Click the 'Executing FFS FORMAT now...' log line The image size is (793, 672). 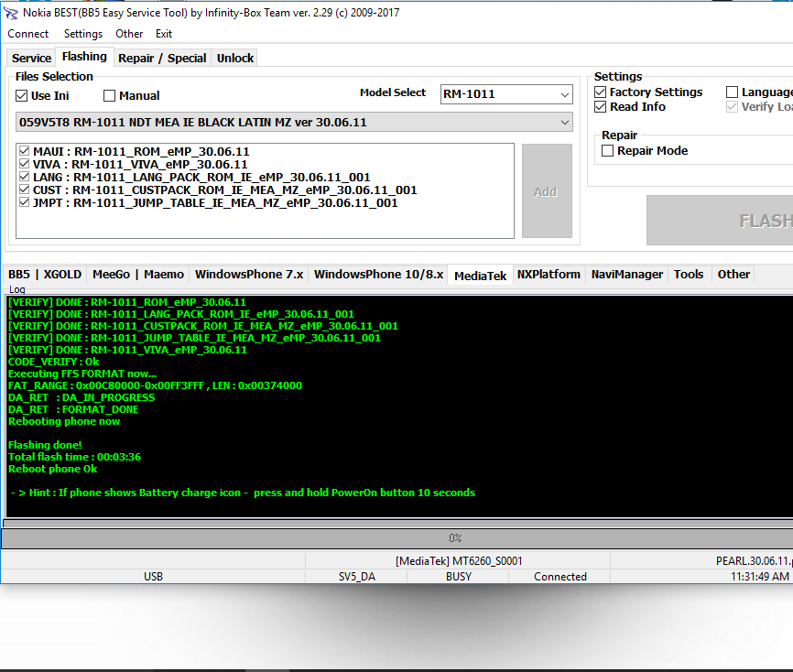(82, 374)
